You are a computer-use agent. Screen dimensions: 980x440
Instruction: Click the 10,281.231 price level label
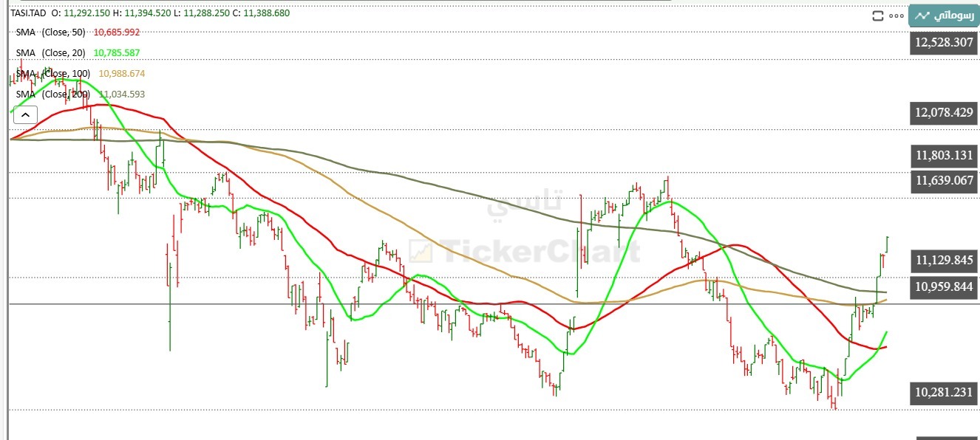944,392
